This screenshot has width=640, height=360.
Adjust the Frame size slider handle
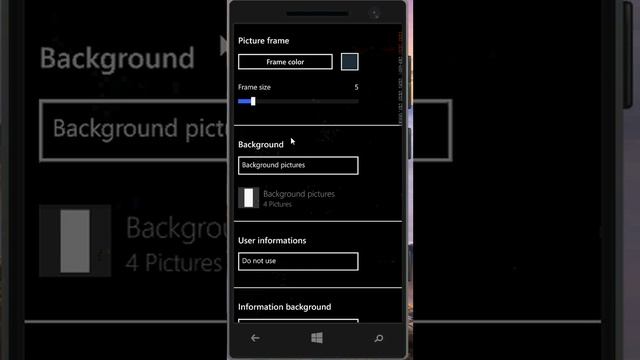pos(253,101)
